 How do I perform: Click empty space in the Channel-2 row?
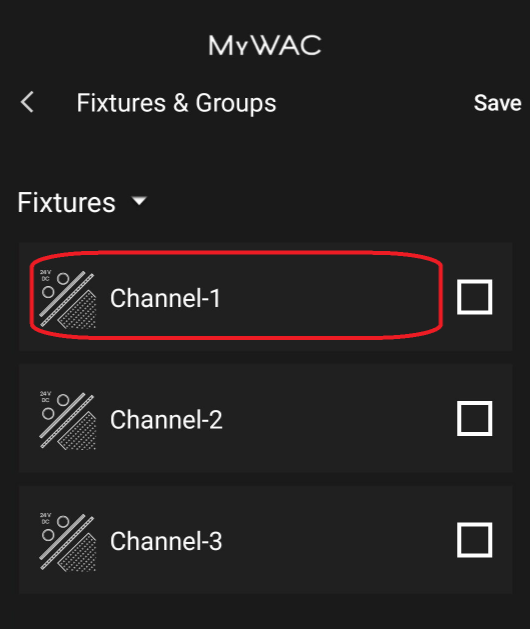pyautogui.click(x=337, y=418)
